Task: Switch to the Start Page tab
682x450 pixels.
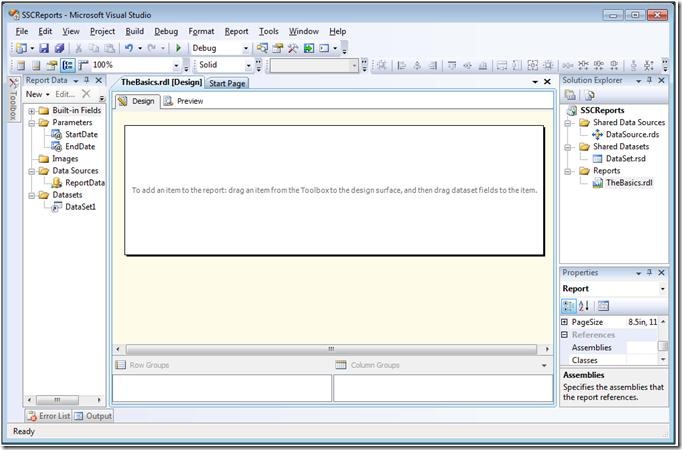Action: pos(227,83)
